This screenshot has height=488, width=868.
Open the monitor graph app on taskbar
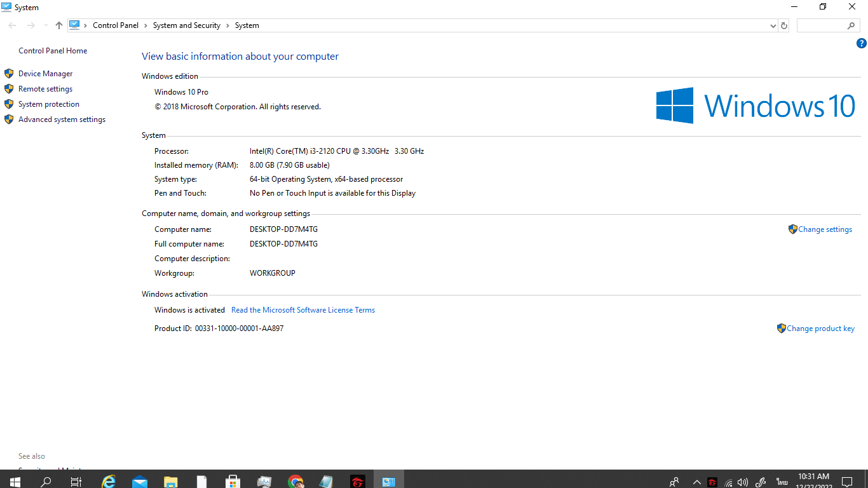coord(264,482)
